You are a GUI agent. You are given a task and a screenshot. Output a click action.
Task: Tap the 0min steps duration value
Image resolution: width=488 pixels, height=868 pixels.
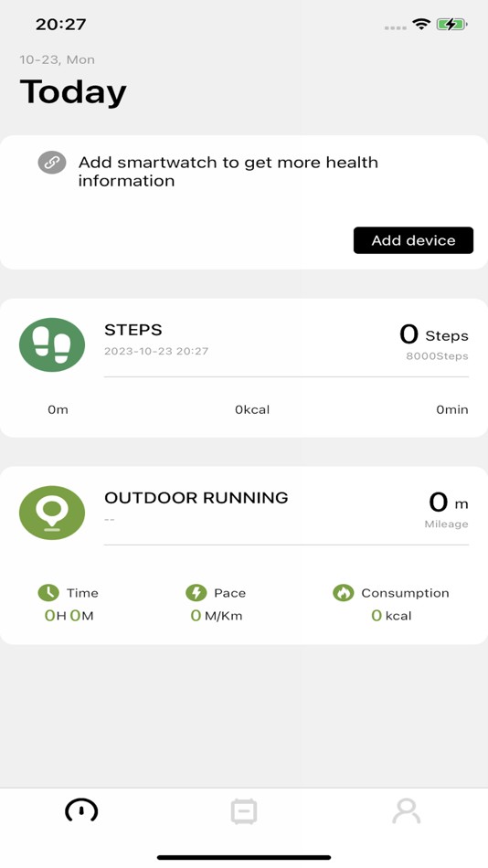pos(452,409)
